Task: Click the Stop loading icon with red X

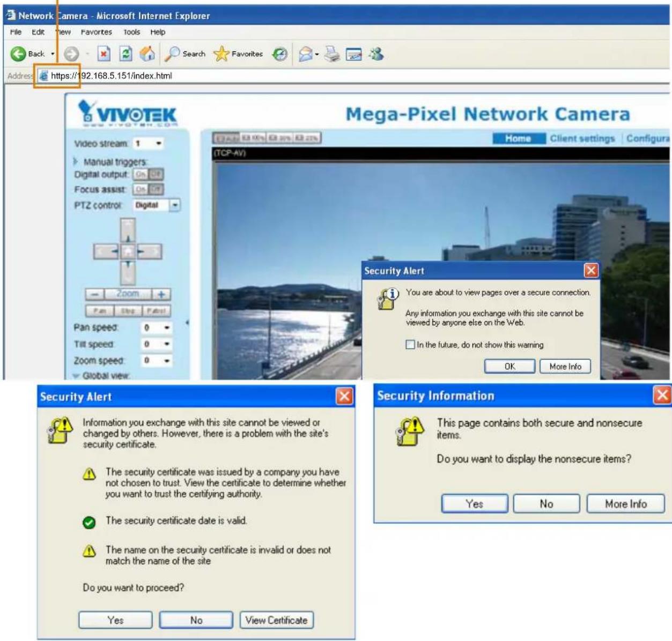Action: point(104,54)
